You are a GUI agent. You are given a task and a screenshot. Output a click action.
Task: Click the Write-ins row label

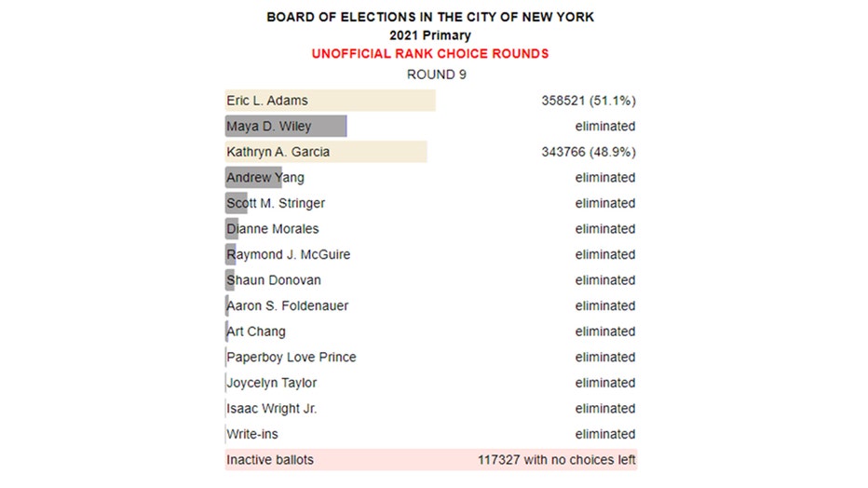click(x=251, y=434)
